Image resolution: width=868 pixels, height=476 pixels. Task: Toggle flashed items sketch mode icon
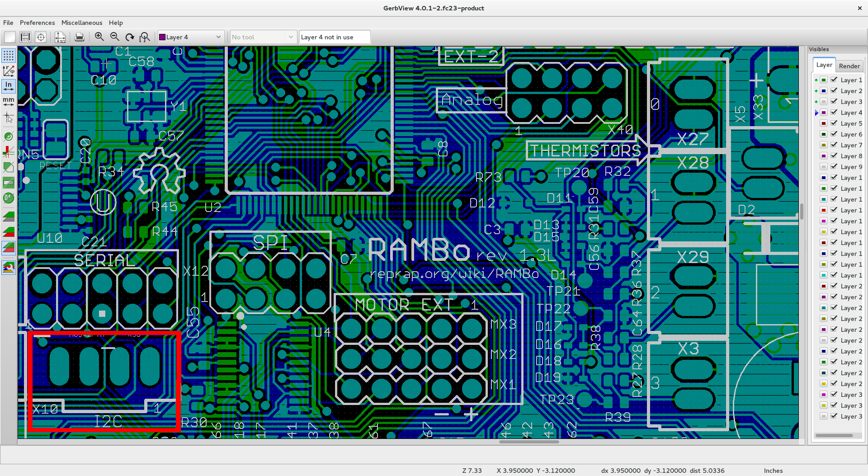pos(9,136)
